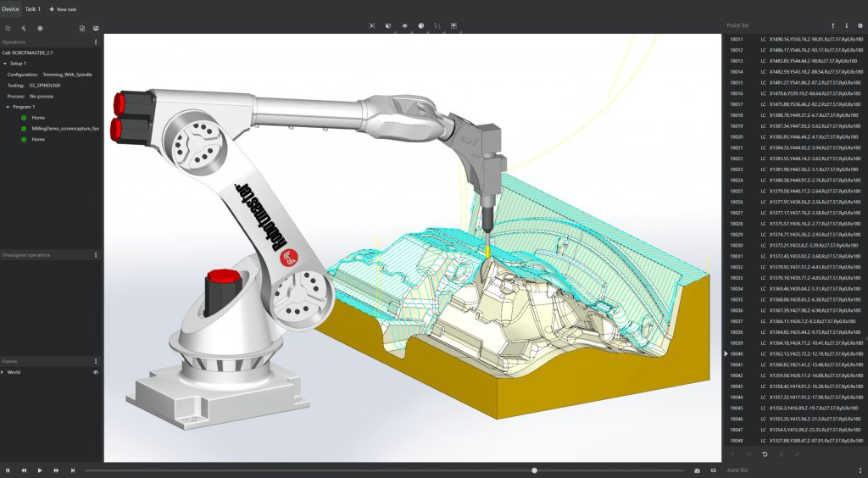Toggle visibility of the World frame
This screenshot has height=478, width=868.
point(96,372)
